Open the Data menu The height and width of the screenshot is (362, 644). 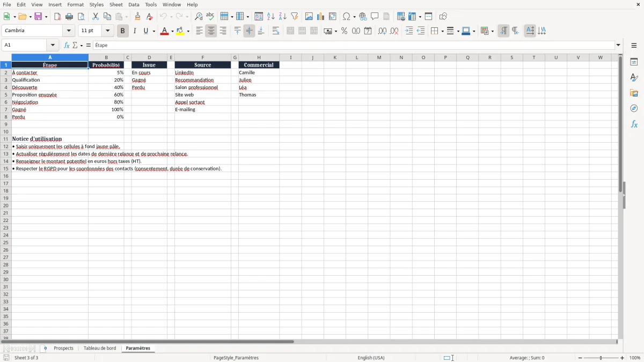pos(134,4)
